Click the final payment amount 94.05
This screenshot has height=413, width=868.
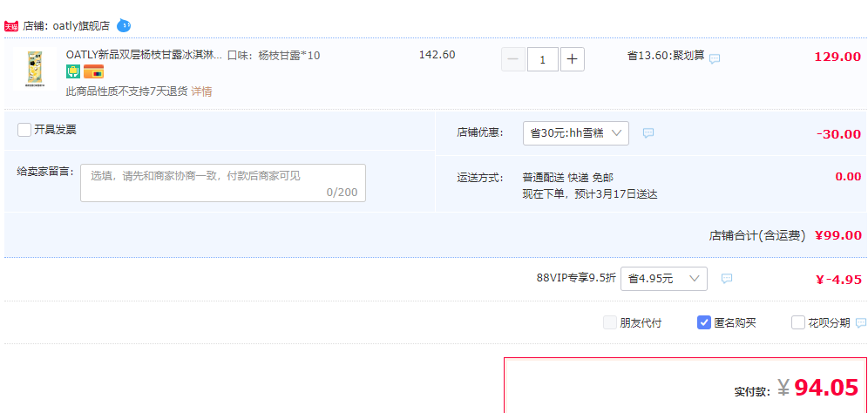pos(826,388)
